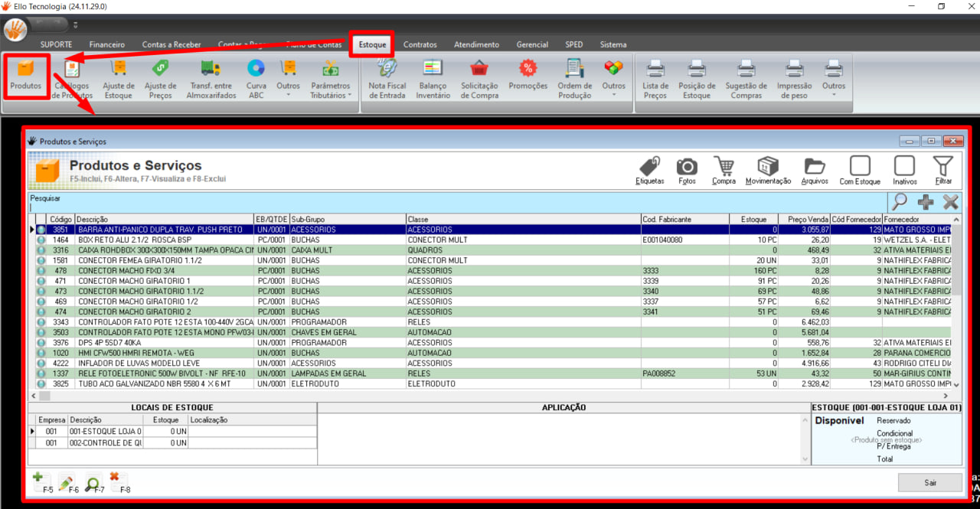Select stock location 001-ESTOQUE LOJA 0
Image resolution: width=980 pixels, height=509 pixels.
tap(172, 432)
